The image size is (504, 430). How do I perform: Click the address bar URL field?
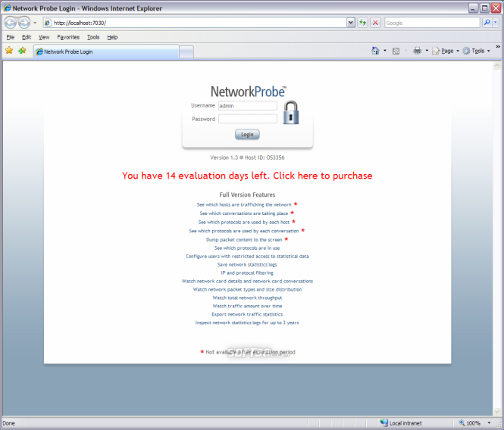coord(195,23)
